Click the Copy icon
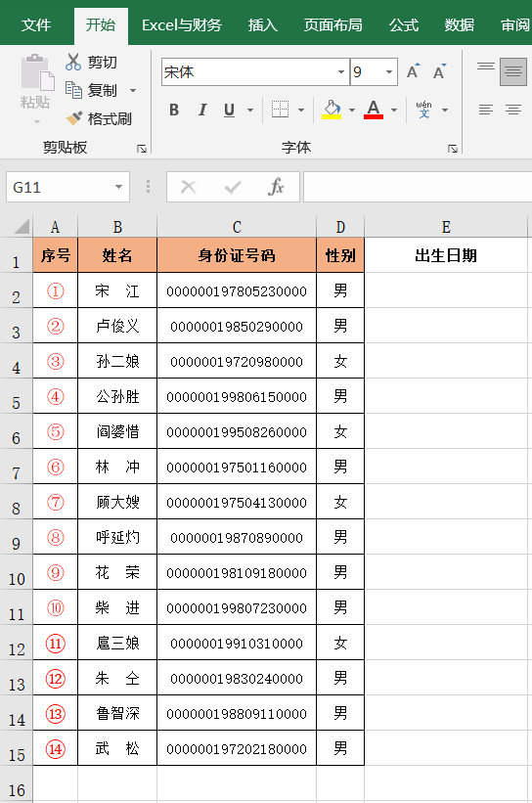Image resolution: width=532 pixels, height=803 pixels. [73, 90]
